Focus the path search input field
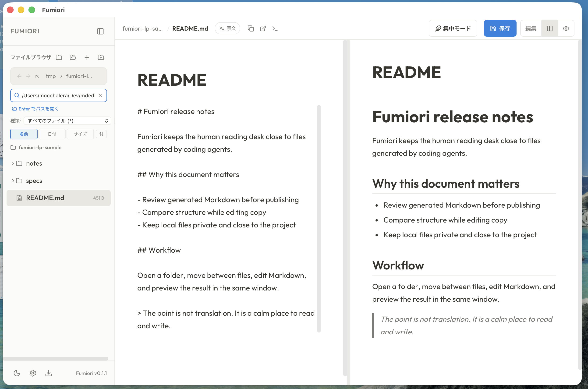The image size is (588, 389). 59,95
